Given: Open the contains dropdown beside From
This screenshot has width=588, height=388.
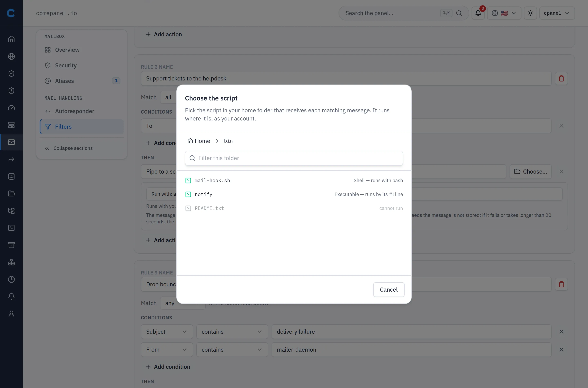Looking at the screenshot, I should 232,350.
